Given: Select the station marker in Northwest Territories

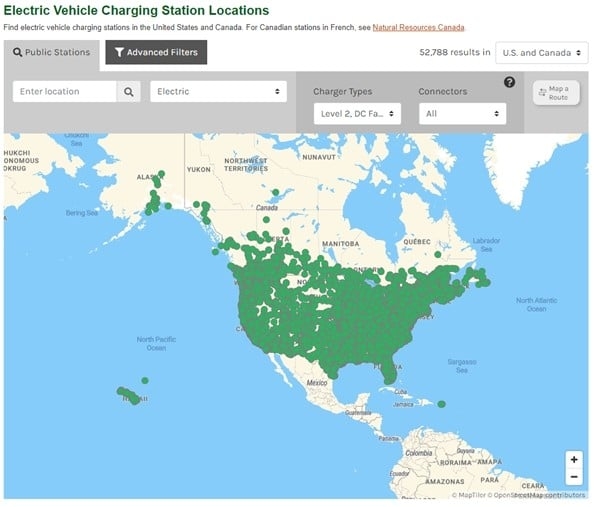Looking at the screenshot, I should pyautogui.click(x=276, y=192).
